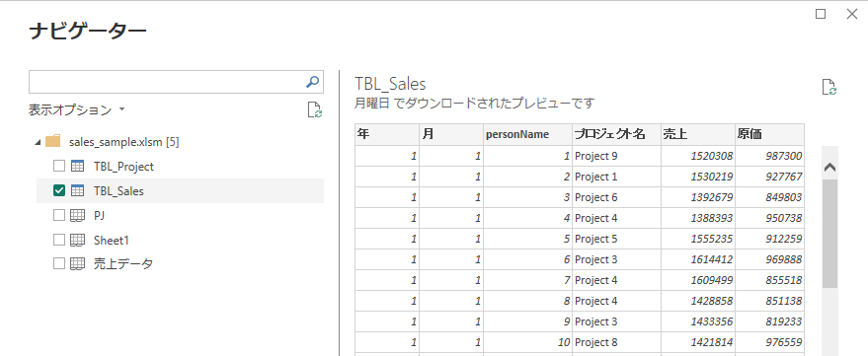The width and height of the screenshot is (868, 356).
Task: Click the personName column header
Action: pyautogui.click(x=527, y=134)
